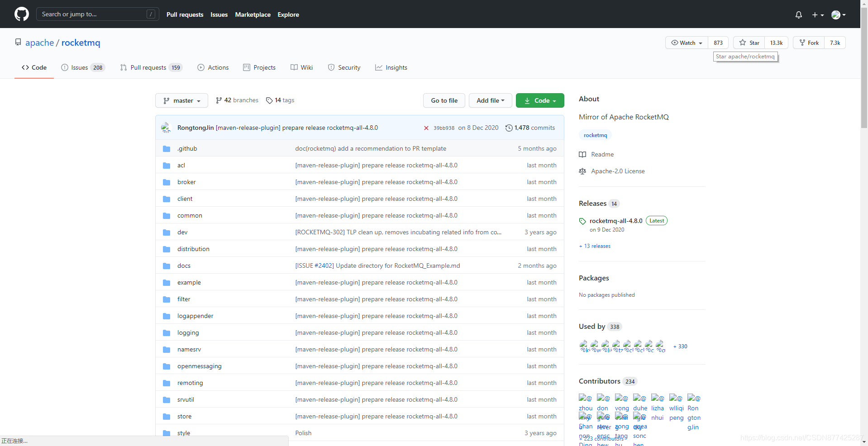The height and width of the screenshot is (446, 868).
Task: Open the common folder icon
Action: tap(167, 216)
